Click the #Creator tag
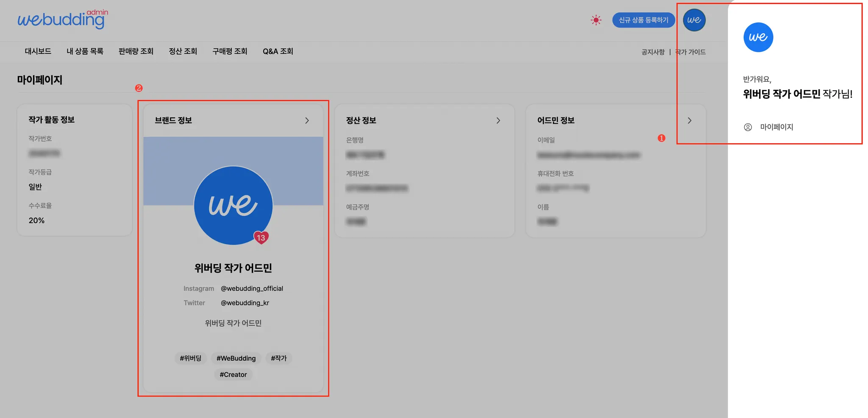Screen dimensions: 868x418 point(233,375)
